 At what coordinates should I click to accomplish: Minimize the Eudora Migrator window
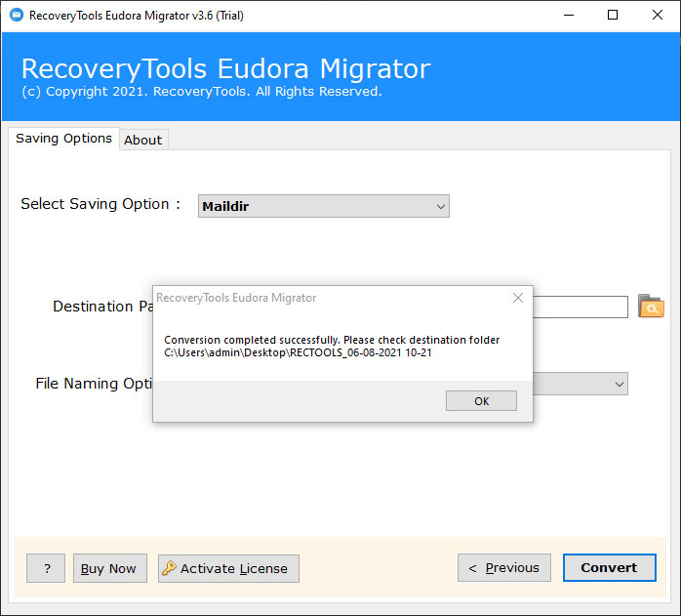tap(569, 16)
